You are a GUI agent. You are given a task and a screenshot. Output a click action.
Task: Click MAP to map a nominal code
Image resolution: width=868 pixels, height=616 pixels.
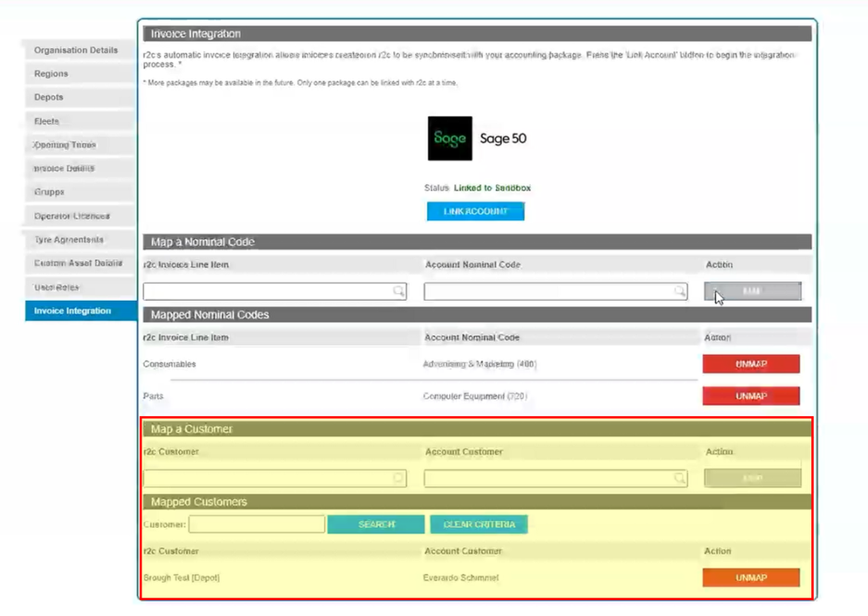751,291
